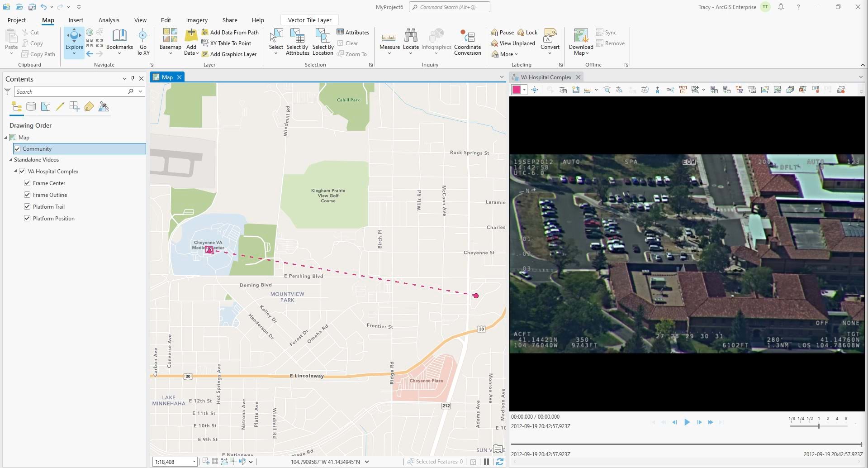The height and width of the screenshot is (468, 868).
Task: Switch to the Analysis ribbon tab
Action: point(109,20)
